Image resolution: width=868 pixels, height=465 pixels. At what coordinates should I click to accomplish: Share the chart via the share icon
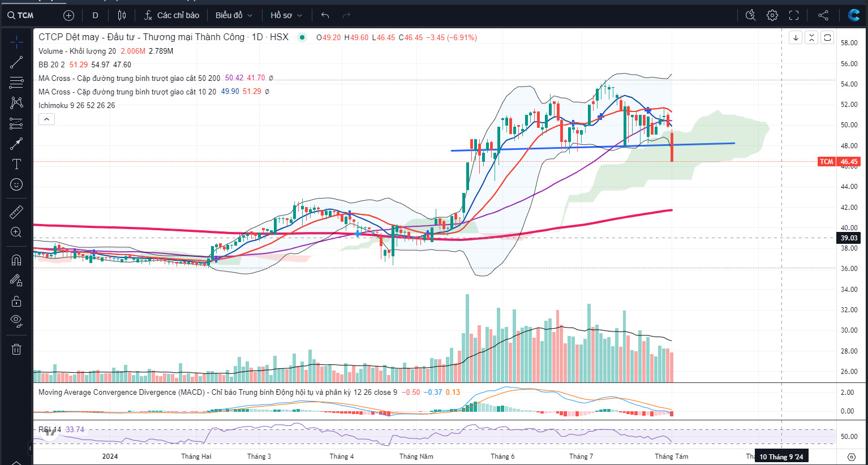[x=823, y=15]
